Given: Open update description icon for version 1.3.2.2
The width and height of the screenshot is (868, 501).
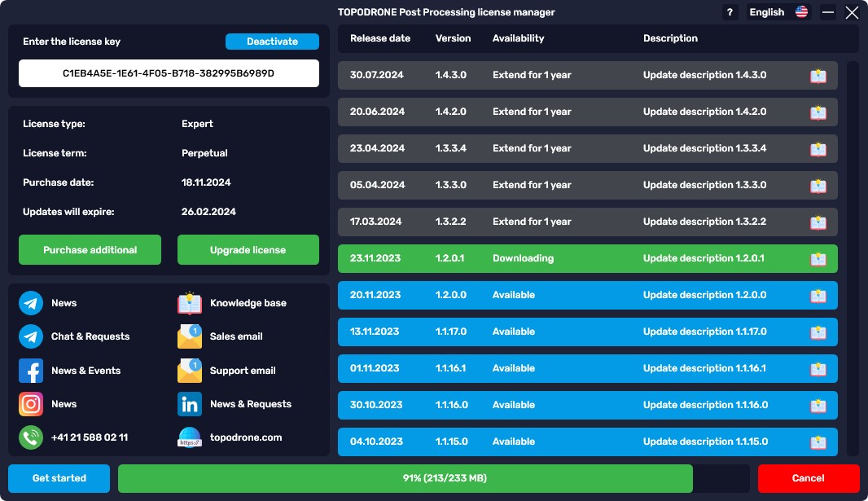Looking at the screenshot, I should click(x=818, y=222).
